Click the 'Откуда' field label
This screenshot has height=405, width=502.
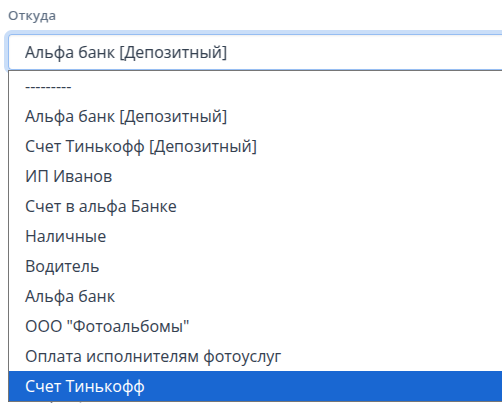pos(32,16)
